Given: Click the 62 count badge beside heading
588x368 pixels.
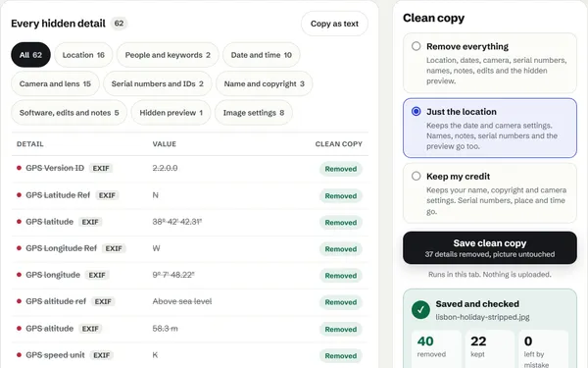Looking at the screenshot, I should [x=119, y=24].
